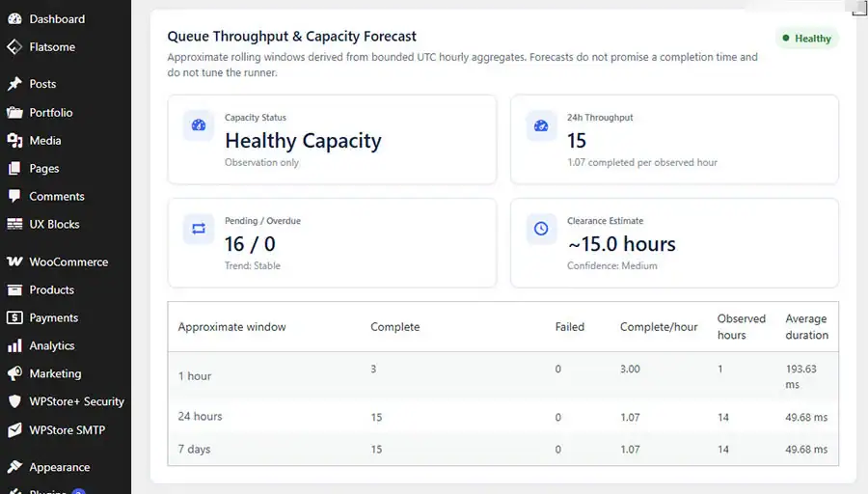This screenshot has height=494, width=868.
Task: Click the Complete/hour column header
Action: [x=659, y=327]
